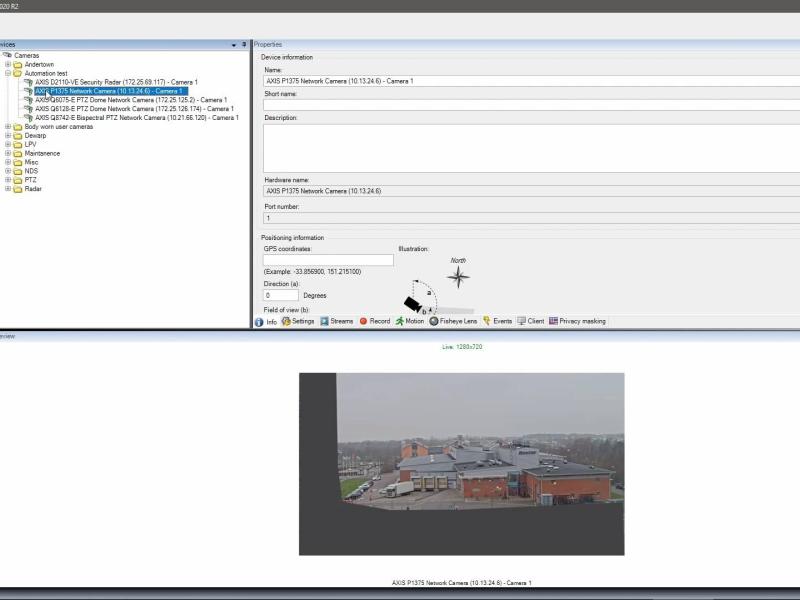Expand the PTZ folder in the tree
This screenshot has height=600, width=800.
(8, 180)
